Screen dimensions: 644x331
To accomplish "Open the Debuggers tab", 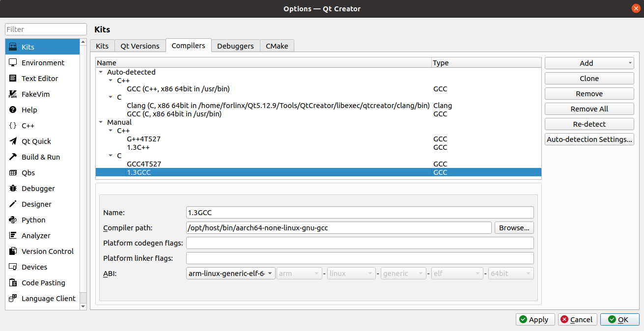I will pyautogui.click(x=236, y=46).
